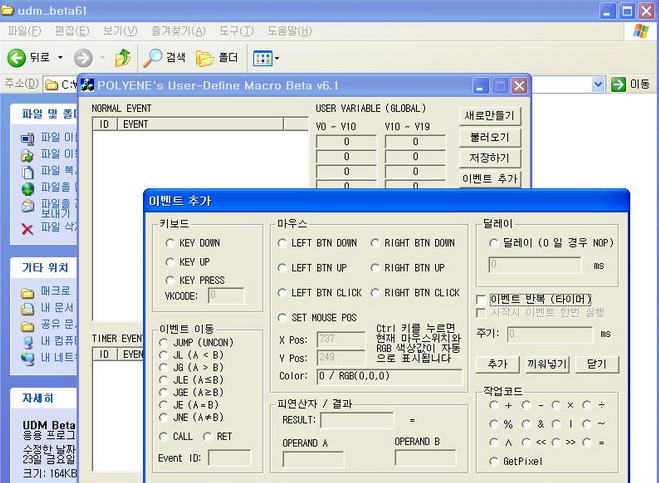
Task: Click the 저장하기 save button
Action: pyautogui.click(x=490, y=158)
